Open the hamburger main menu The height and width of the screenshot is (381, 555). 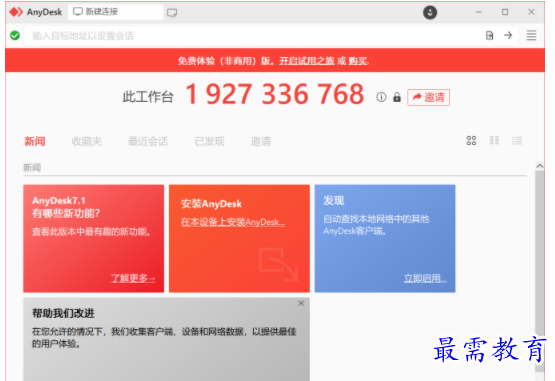pos(531,35)
